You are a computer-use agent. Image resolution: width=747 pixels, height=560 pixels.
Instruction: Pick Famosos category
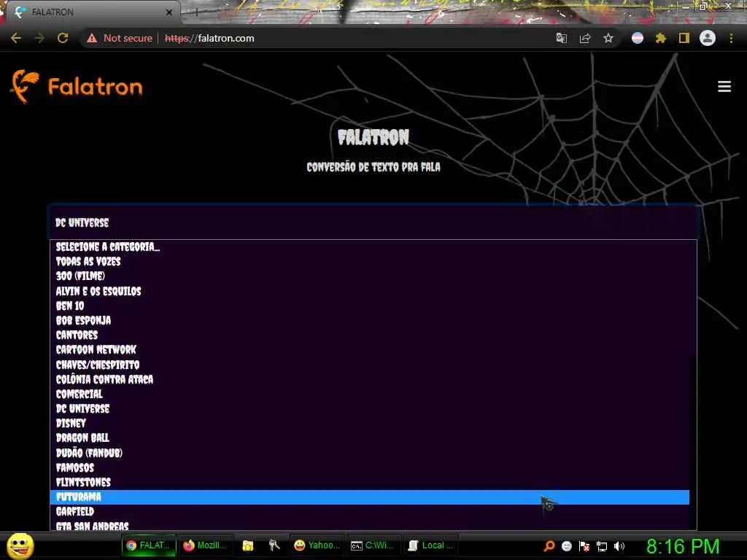pos(370,467)
